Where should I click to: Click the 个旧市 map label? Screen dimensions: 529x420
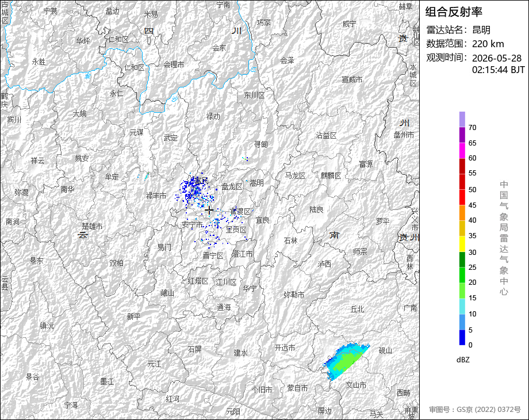262,390
